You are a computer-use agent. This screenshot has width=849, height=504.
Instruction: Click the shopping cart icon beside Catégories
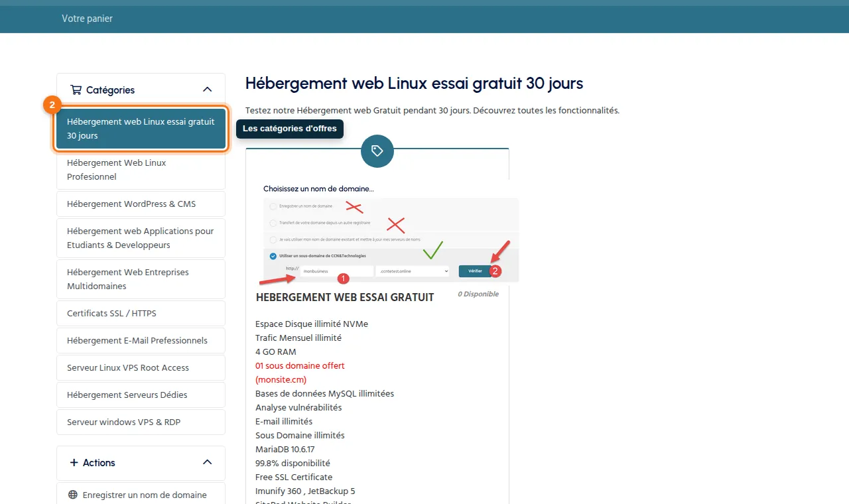pos(76,90)
